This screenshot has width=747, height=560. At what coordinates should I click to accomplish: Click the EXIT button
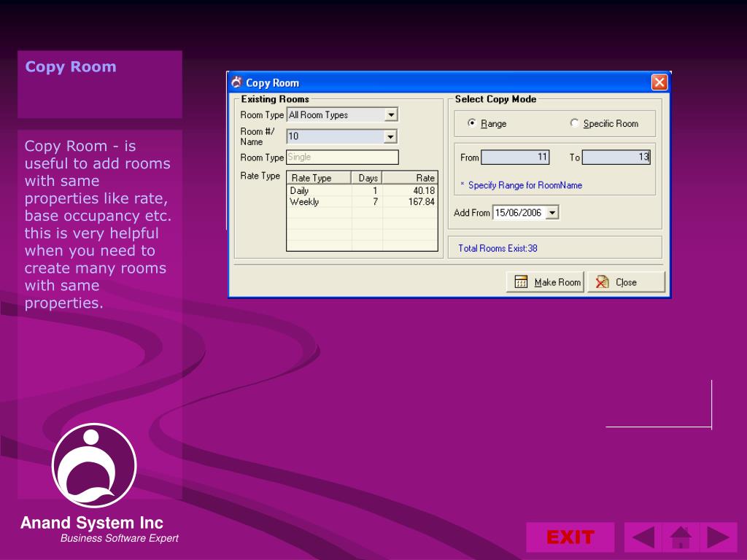[x=570, y=537]
